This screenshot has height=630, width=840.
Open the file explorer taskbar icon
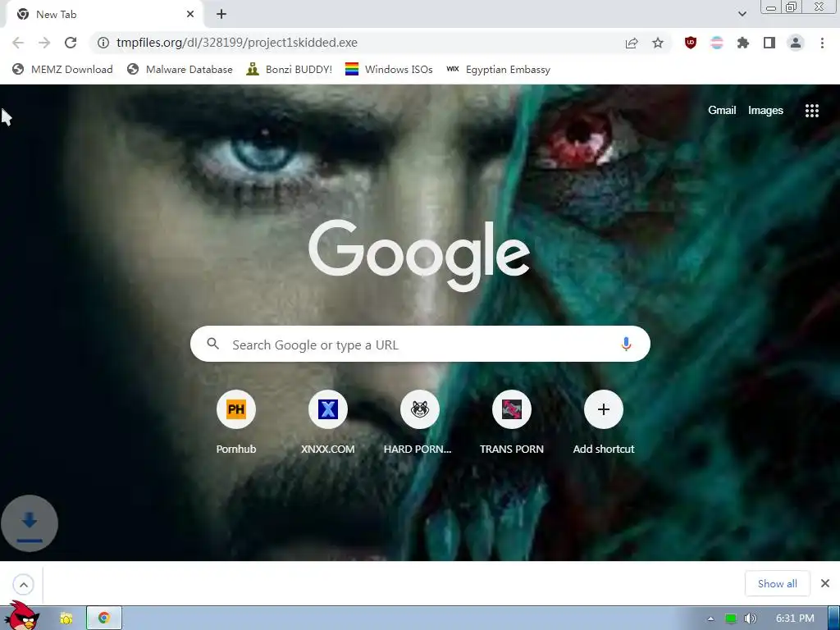pyautogui.click(x=66, y=619)
